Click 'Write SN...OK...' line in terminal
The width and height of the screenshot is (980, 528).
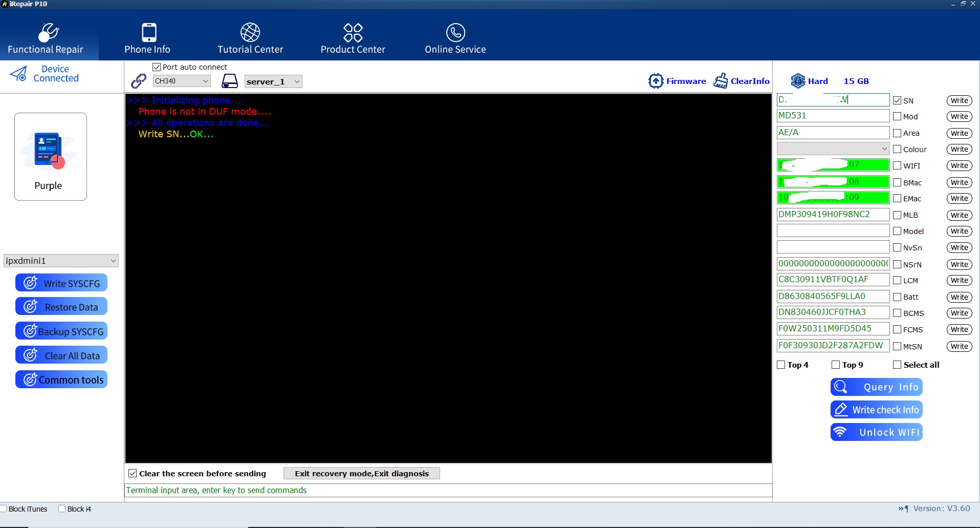(176, 134)
